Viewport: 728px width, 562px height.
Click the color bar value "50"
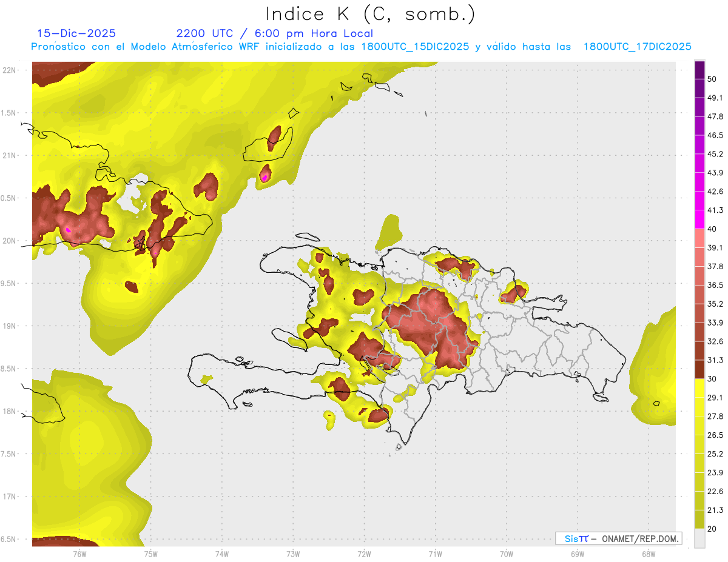712,79
